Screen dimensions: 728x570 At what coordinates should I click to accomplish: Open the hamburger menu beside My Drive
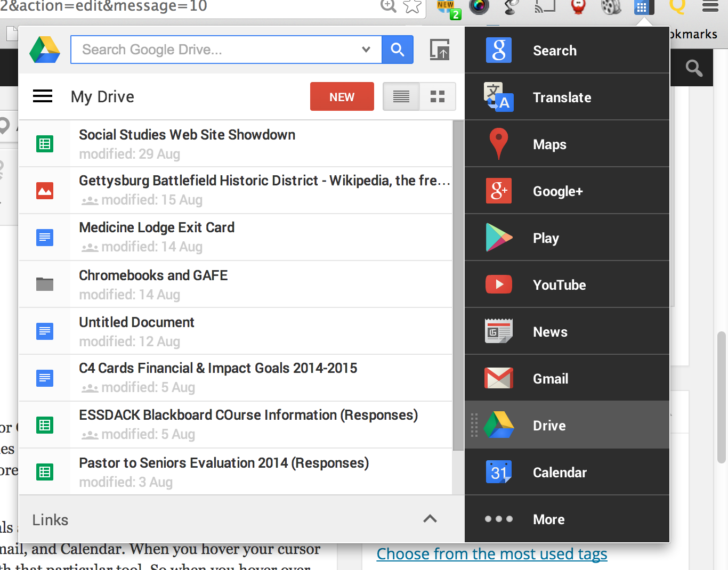tap(43, 96)
